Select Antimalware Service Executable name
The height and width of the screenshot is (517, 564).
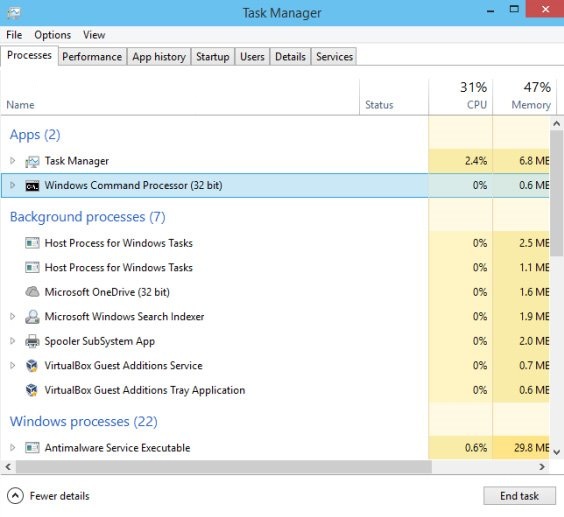[117, 448]
